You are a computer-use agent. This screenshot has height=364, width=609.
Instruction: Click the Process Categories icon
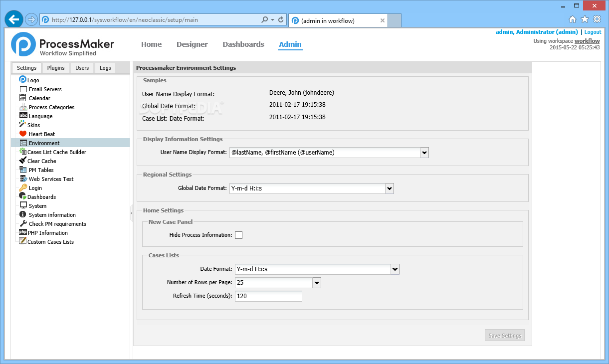23,107
